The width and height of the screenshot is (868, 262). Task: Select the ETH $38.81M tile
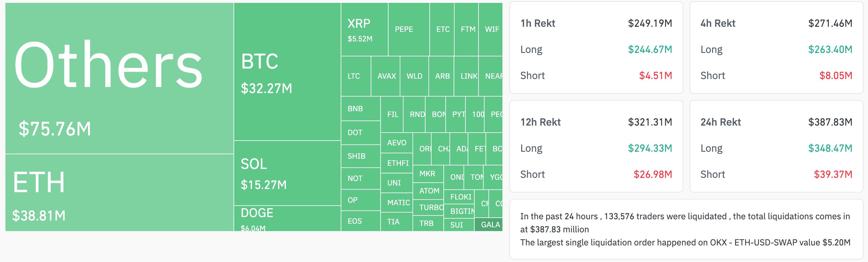click(119, 192)
